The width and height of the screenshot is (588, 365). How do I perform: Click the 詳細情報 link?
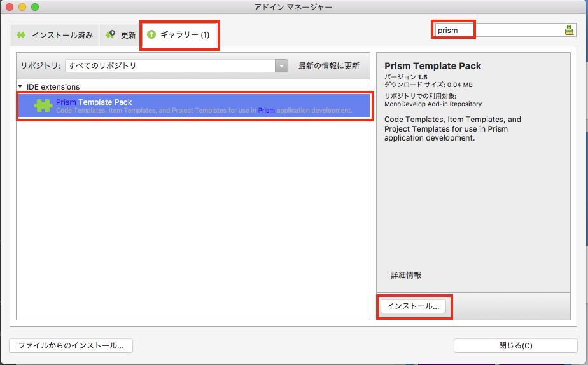tap(406, 275)
